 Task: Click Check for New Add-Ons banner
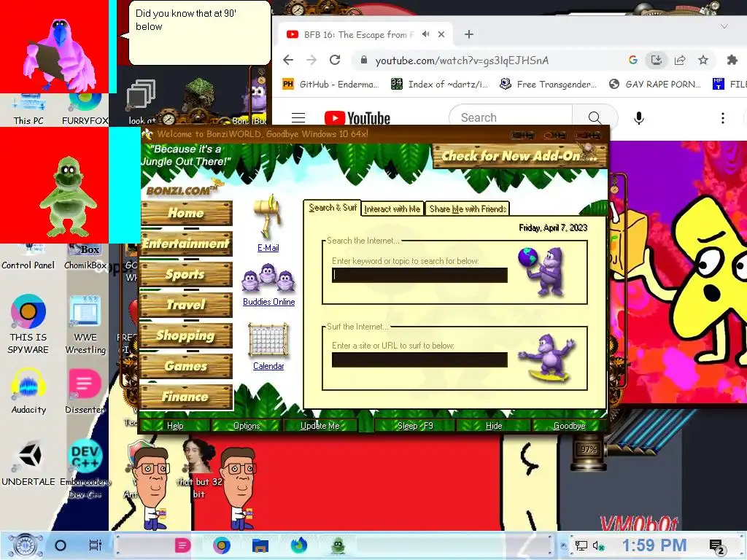coord(519,156)
